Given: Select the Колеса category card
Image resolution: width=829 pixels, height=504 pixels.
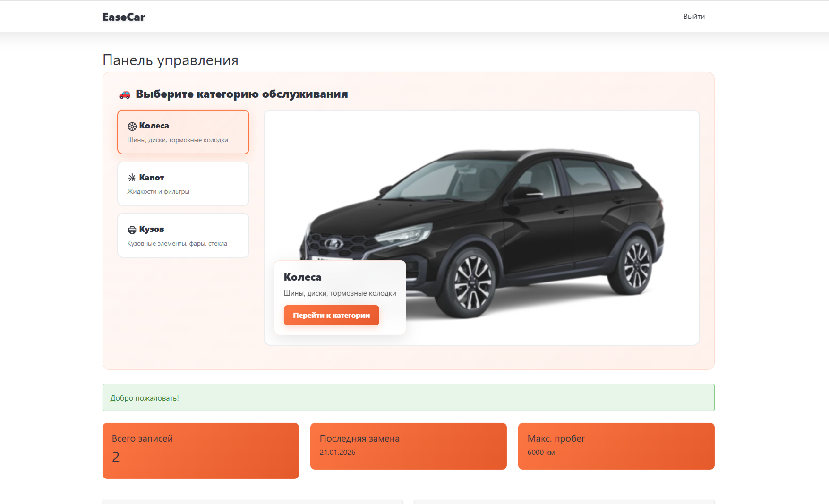Looking at the screenshot, I should tap(183, 132).
